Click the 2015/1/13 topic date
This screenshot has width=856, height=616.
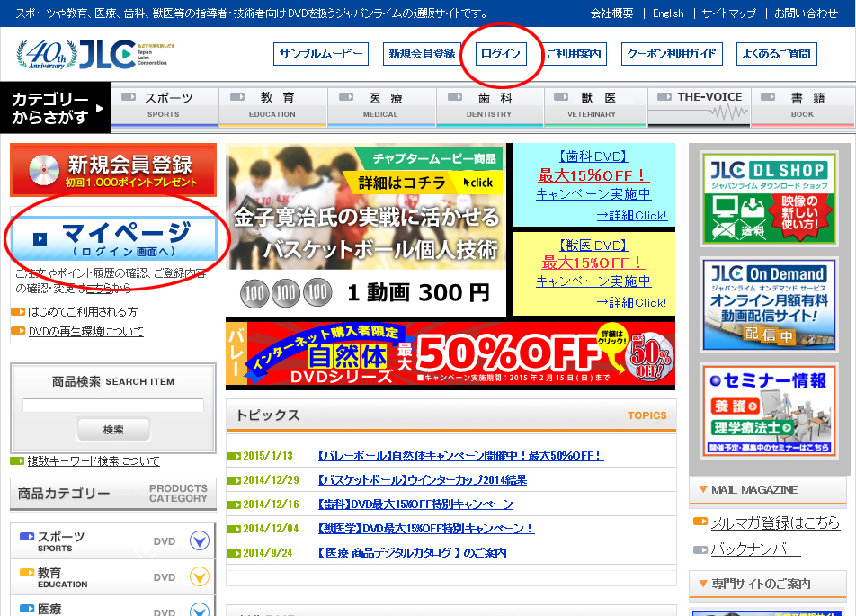point(268,455)
